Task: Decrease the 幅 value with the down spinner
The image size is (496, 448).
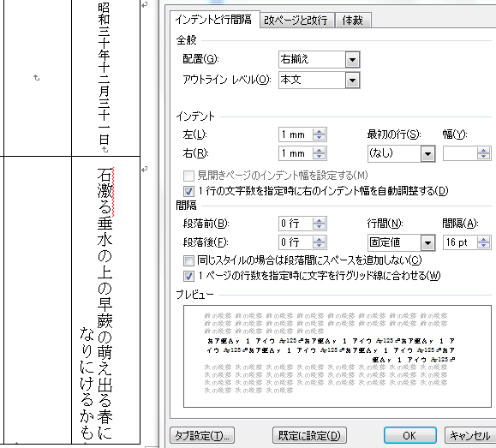Action: click(x=483, y=157)
